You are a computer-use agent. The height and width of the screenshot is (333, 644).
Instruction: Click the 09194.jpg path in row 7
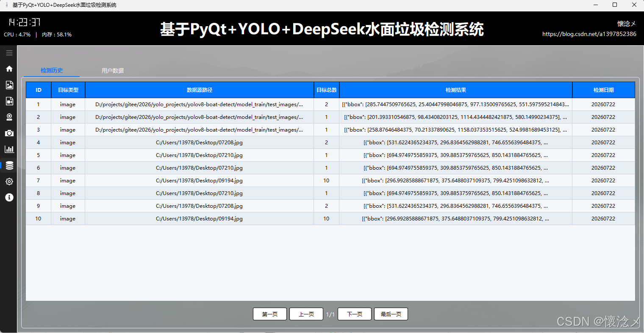[199, 181]
